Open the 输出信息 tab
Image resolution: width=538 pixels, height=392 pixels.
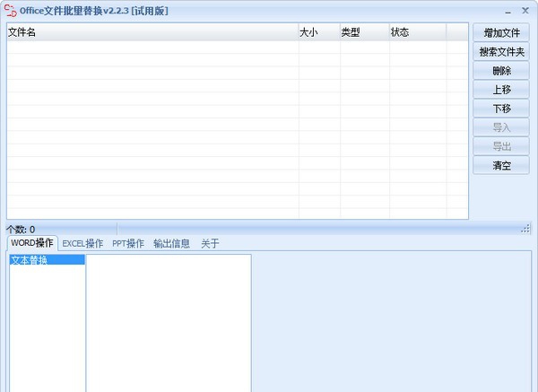point(171,243)
